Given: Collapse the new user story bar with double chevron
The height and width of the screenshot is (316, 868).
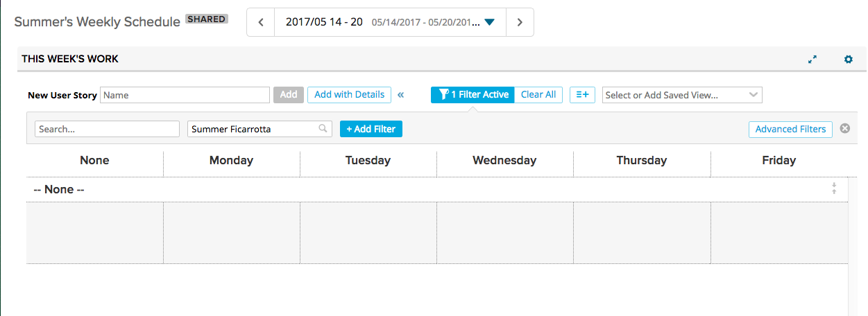Looking at the screenshot, I should tap(400, 95).
